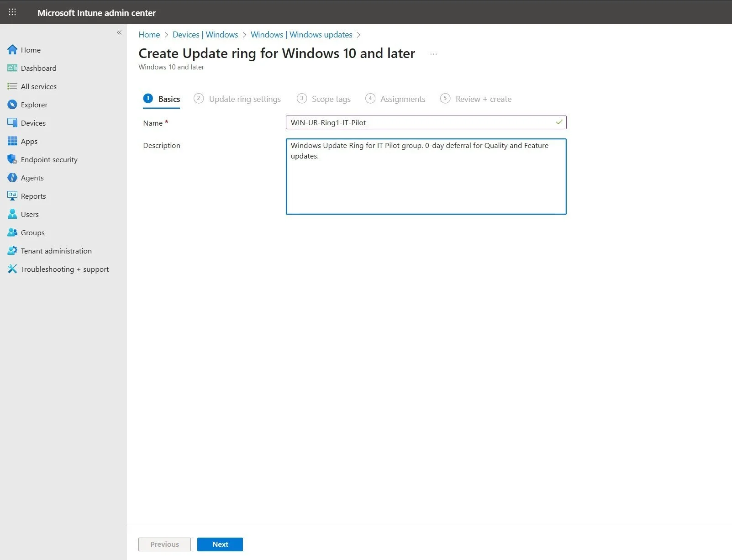Click the Explorer compass icon
Screen dimensions: 732x560
click(x=12, y=105)
